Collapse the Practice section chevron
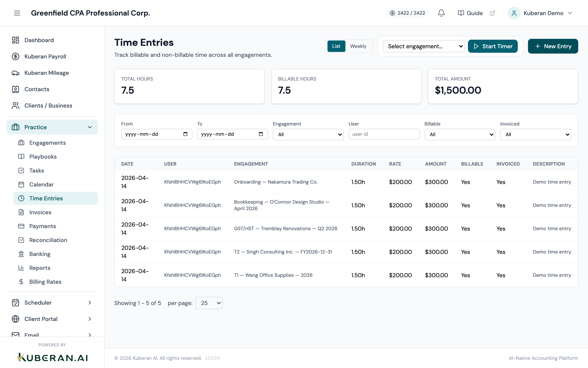 tap(90, 127)
